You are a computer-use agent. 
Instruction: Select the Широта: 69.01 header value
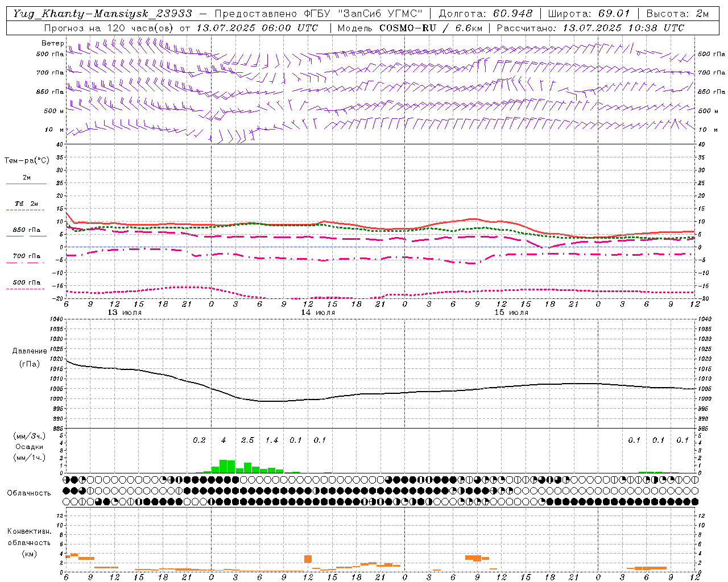(589, 14)
